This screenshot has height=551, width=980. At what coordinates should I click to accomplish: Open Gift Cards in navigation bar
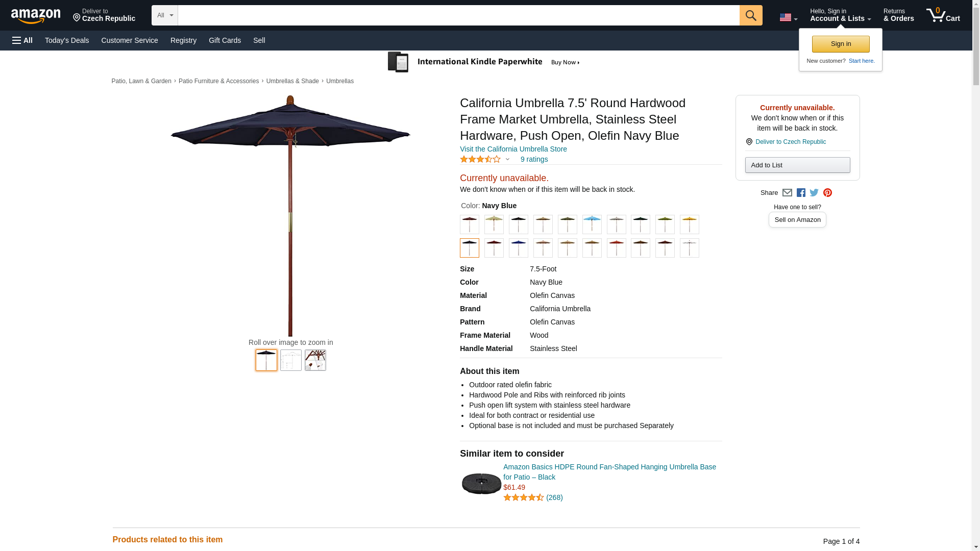tap(225, 40)
